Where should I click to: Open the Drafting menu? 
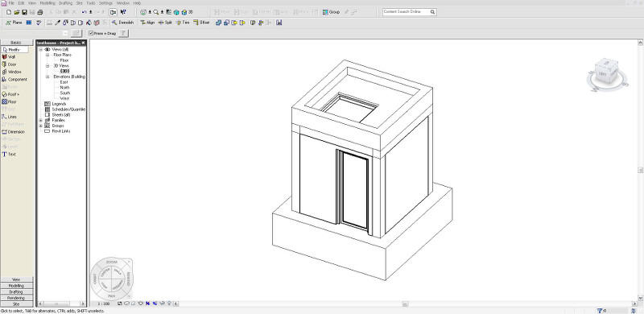point(65,3)
